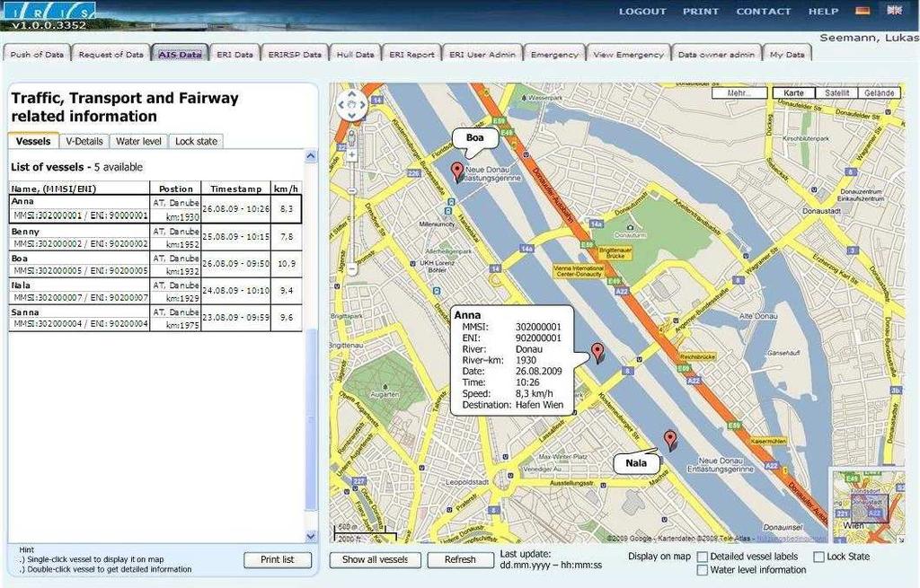Select the AIS Data tab
The image size is (920, 588).
click(x=180, y=54)
